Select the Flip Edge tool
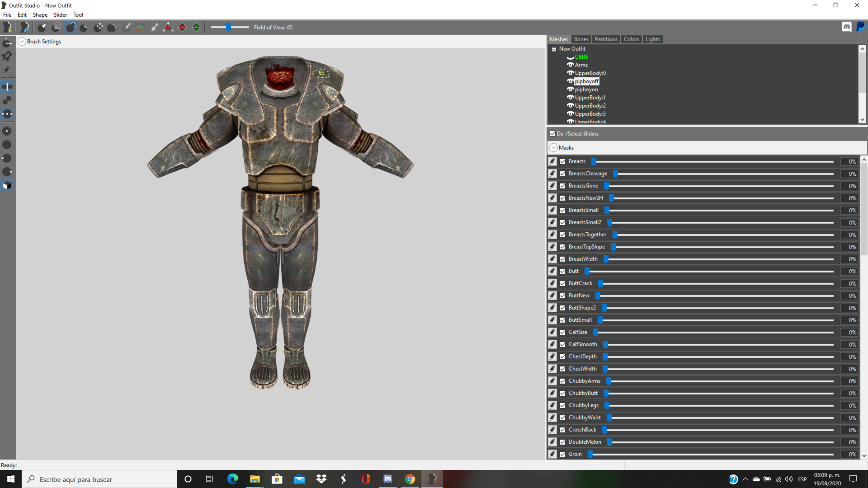The width and height of the screenshot is (868, 488). point(182,27)
